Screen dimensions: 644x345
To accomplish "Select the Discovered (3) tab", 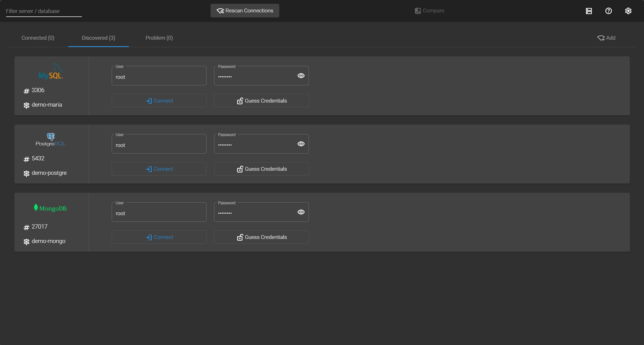I will pos(98,38).
